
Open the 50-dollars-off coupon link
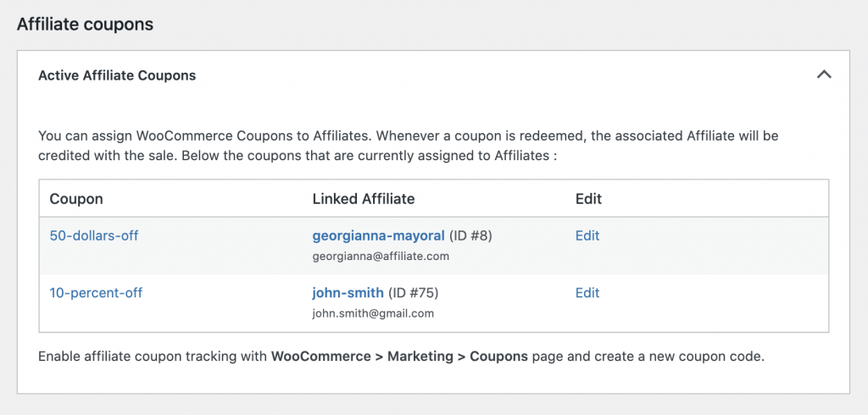pyautogui.click(x=94, y=235)
